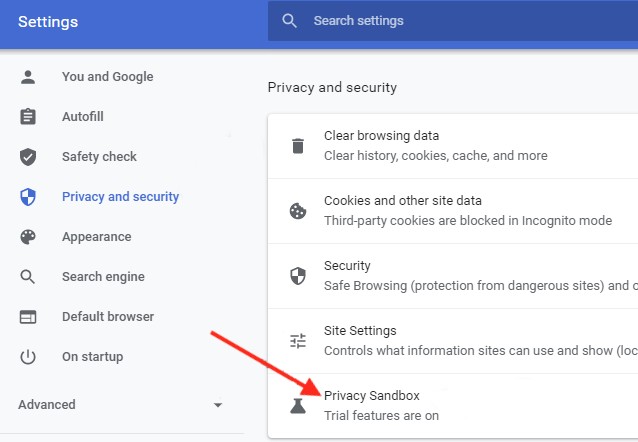Open the Privacy Sandbox row

[453, 406]
